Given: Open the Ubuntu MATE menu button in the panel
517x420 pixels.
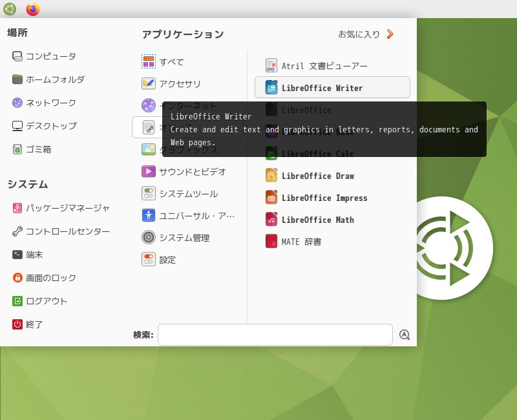Looking at the screenshot, I should click(10, 9).
